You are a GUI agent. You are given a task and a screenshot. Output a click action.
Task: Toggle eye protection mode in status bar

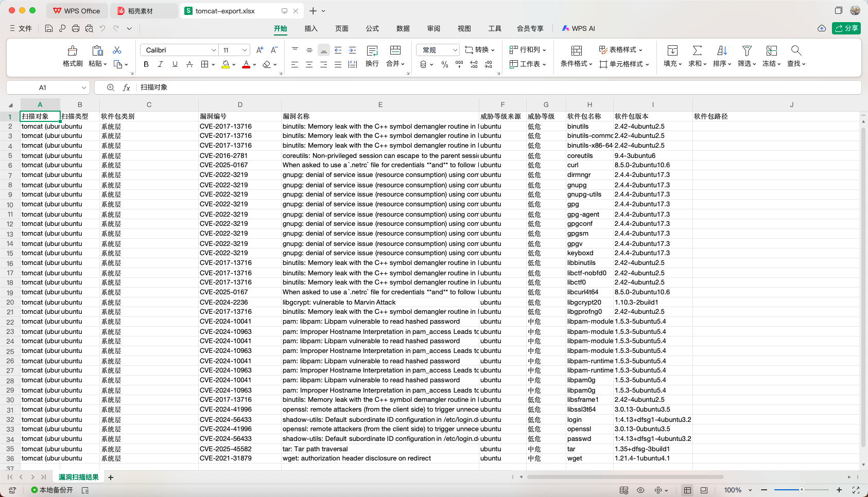tap(640, 490)
